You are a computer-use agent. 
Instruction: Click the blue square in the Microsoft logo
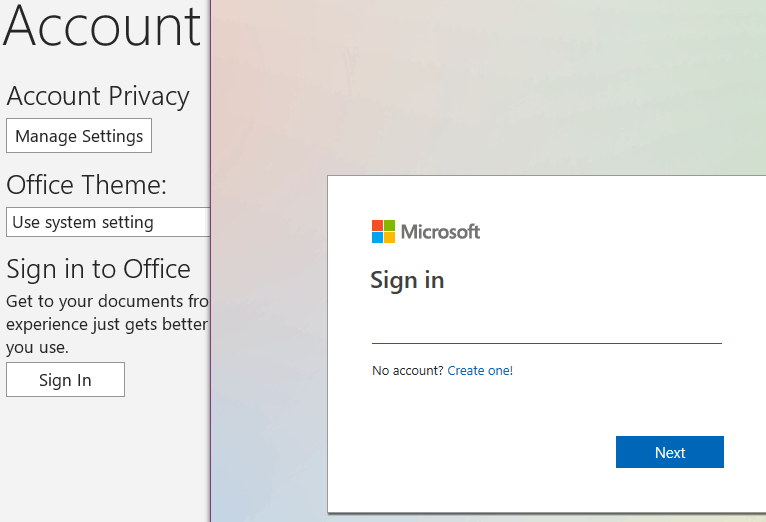[x=377, y=237]
